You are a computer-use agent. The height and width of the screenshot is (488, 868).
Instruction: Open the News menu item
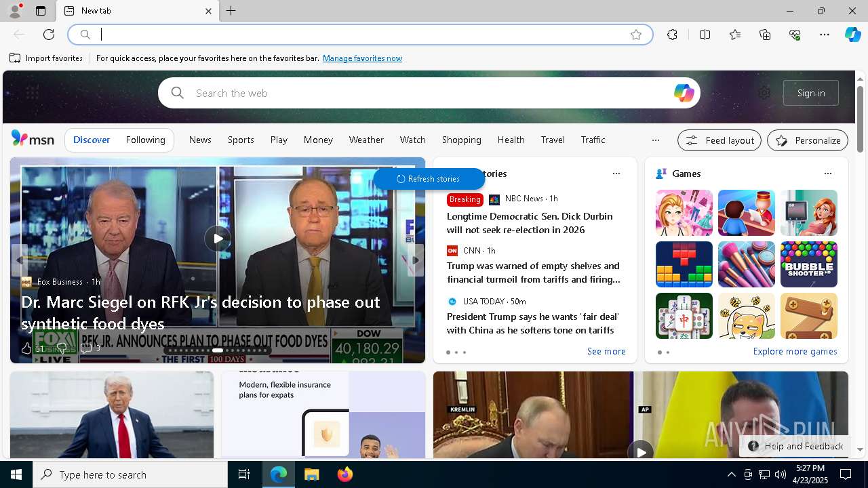click(200, 140)
